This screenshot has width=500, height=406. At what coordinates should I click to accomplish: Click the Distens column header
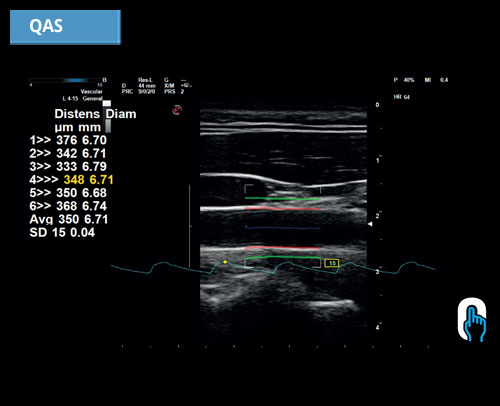click(x=77, y=114)
